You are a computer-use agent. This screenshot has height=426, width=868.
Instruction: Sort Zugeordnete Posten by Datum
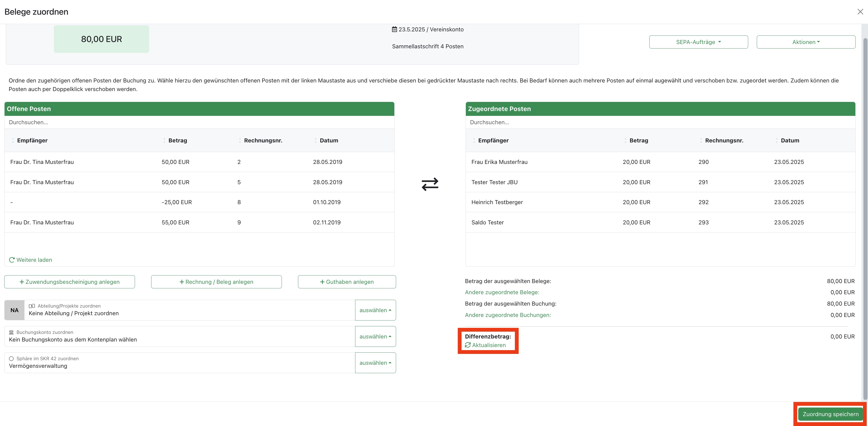click(x=789, y=140)
